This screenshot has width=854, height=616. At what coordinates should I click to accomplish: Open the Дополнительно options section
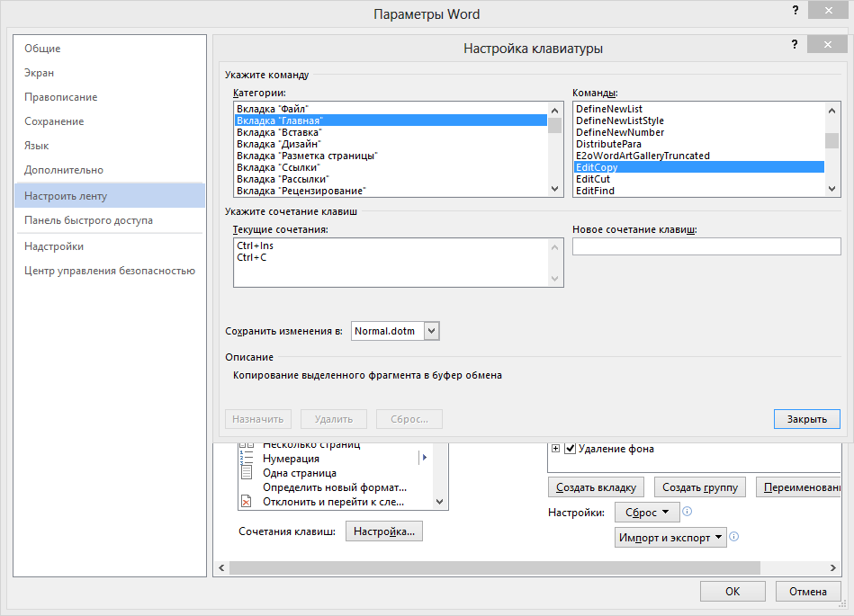[109, 170]
